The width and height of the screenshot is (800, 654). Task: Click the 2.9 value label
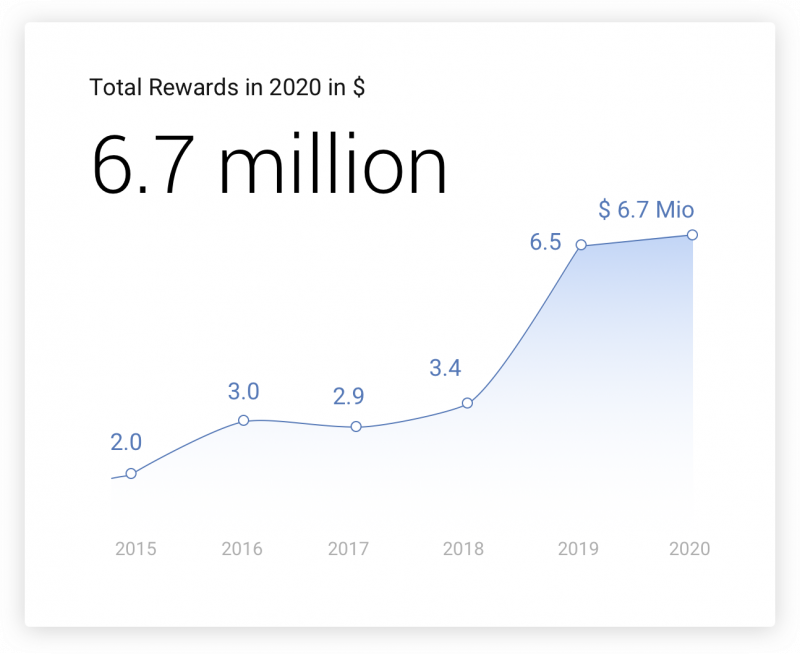point(348,396)
